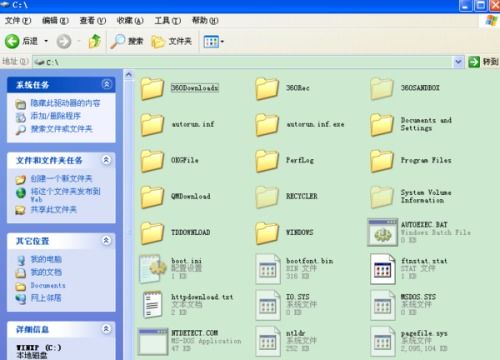Open My Documents (我的文档) link
The image size is (500, 360).
click(x=46, y=272)
